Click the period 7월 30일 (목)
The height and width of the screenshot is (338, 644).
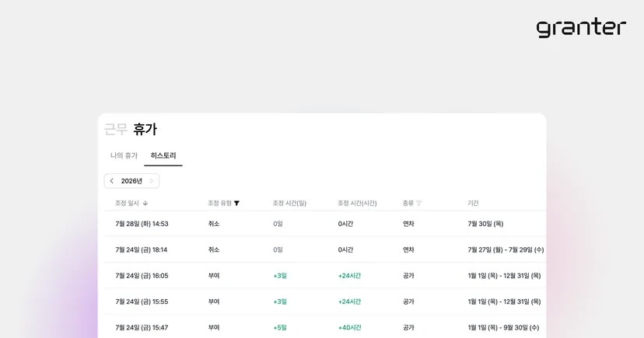click(x=485, y=224)
